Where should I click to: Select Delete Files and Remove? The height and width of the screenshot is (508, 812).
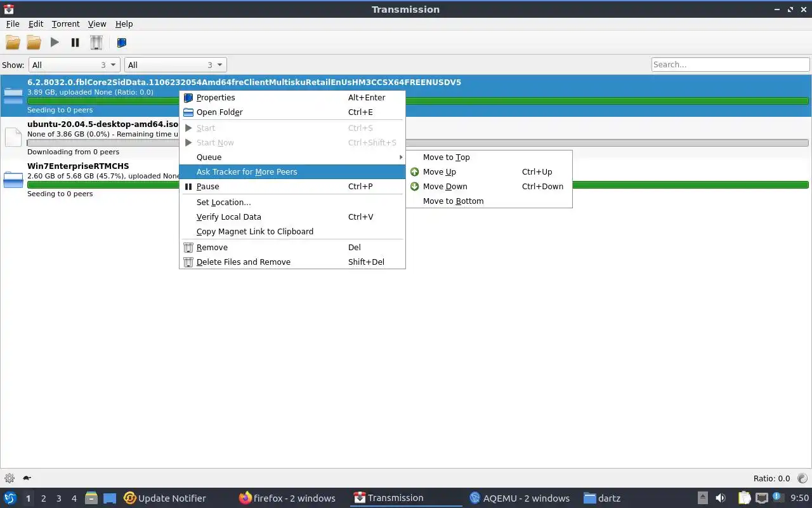pos(292,262)
